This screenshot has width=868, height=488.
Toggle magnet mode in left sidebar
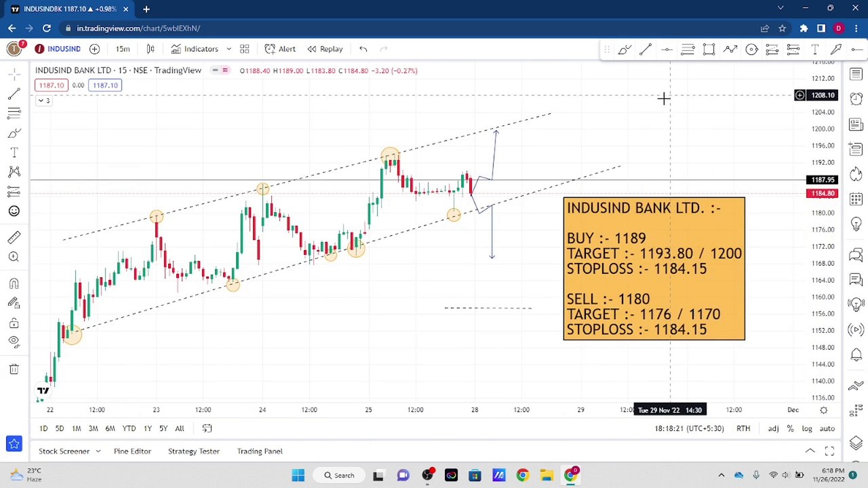point(14,283)
